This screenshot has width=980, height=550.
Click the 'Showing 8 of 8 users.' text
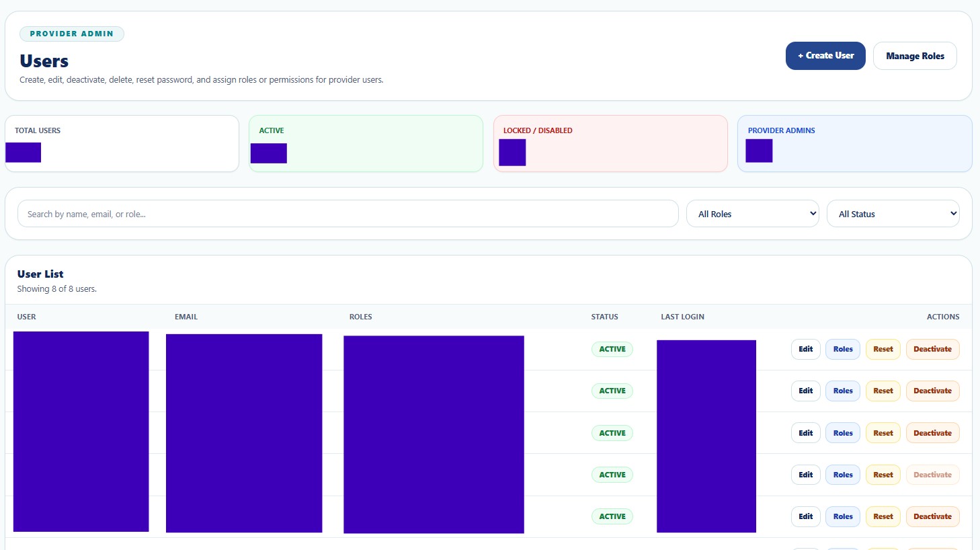[57, 289]
